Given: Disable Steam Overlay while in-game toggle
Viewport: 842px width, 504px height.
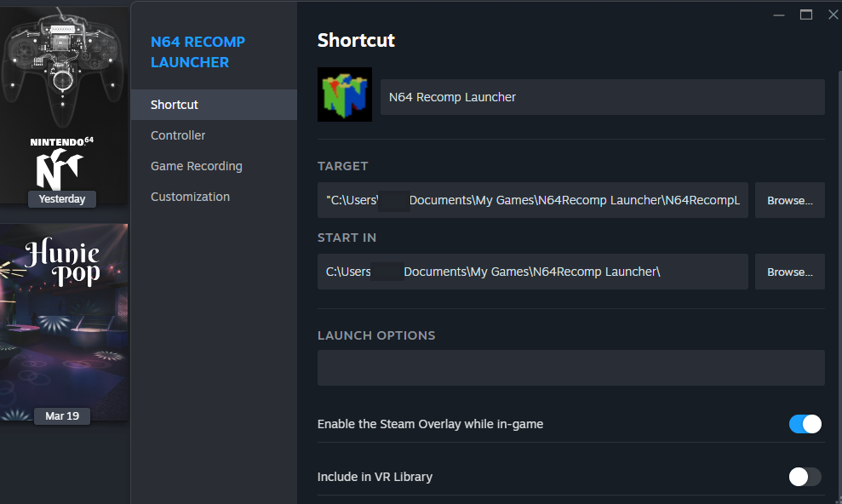Looking at the screenshot, I should click(x=805, y=424).
